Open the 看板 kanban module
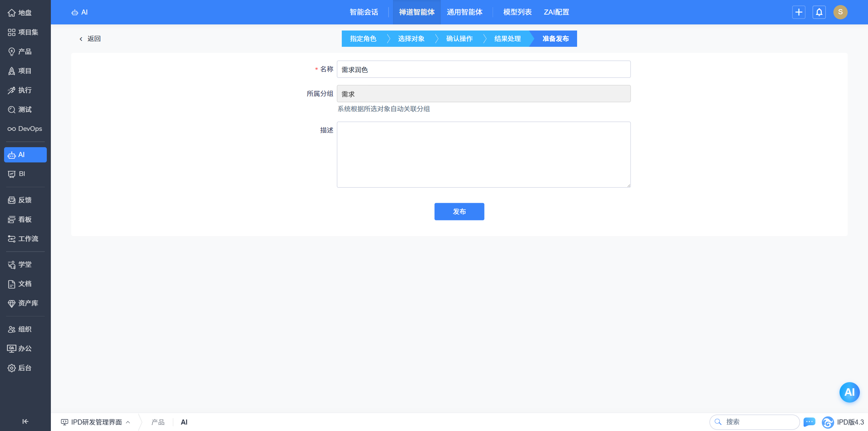The height and width of the screenshot is (431, 868). [x=24, y=219]
